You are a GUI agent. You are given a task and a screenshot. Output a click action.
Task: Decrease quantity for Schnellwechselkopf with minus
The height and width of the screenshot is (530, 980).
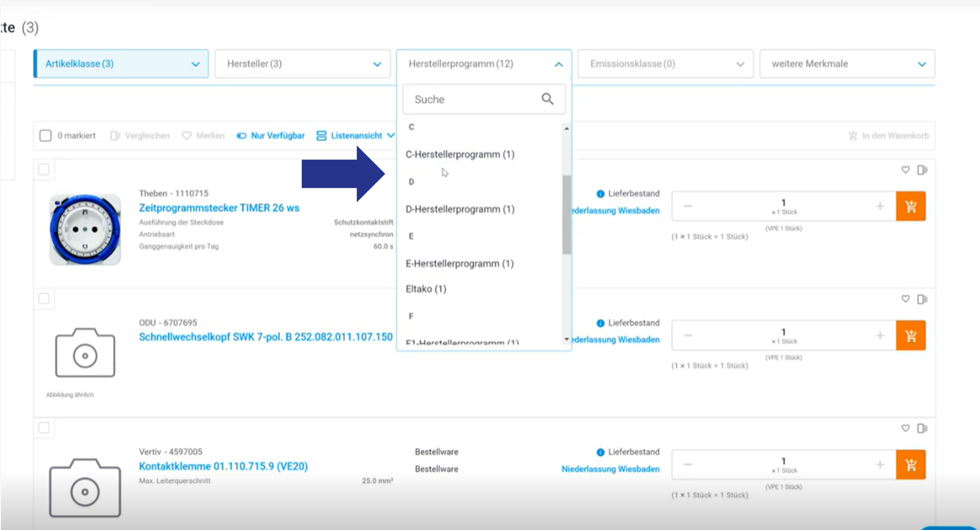[687, 335]
